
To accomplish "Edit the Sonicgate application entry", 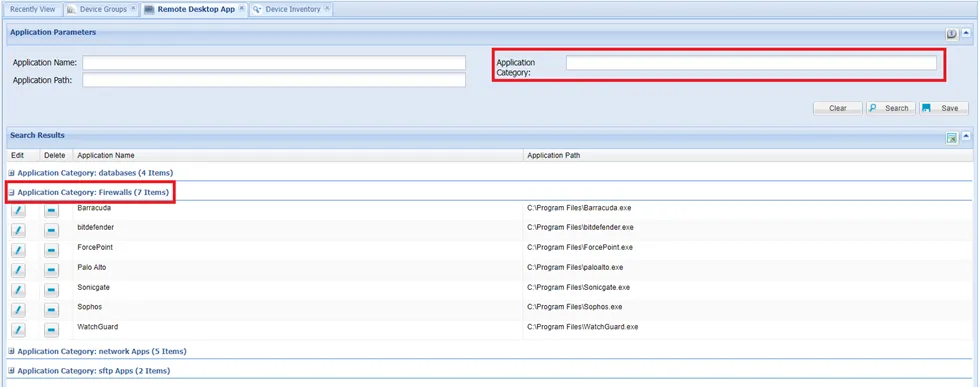I will click(x=18, y=291).
